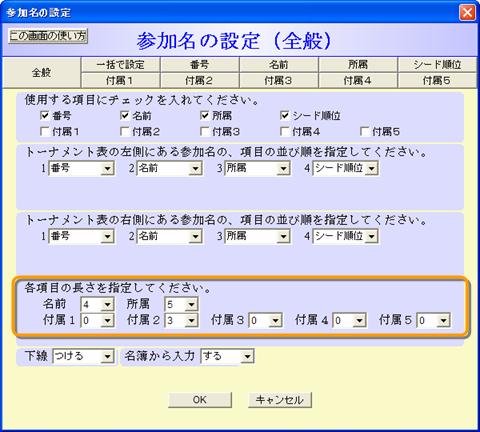This screenshot has height=432, width=480.
Task: Click the キャンセル button
Action: [x=280, y=400]
